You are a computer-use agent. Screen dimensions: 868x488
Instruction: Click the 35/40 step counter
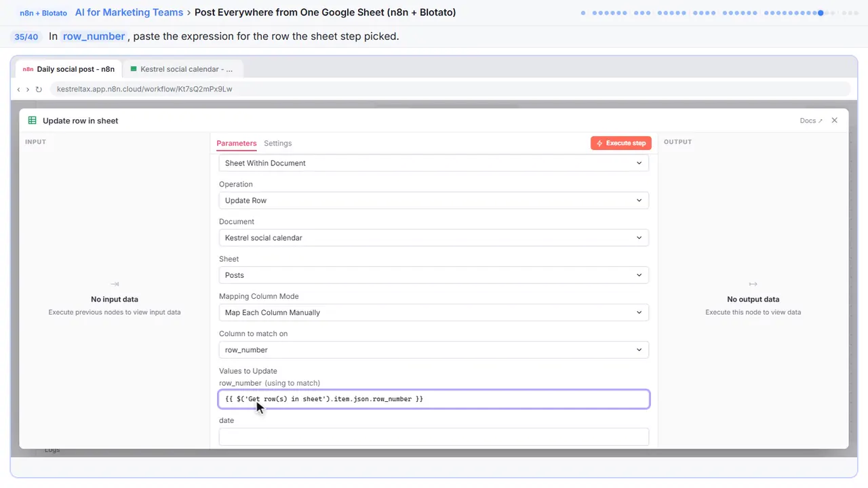[x=26, y=37]
